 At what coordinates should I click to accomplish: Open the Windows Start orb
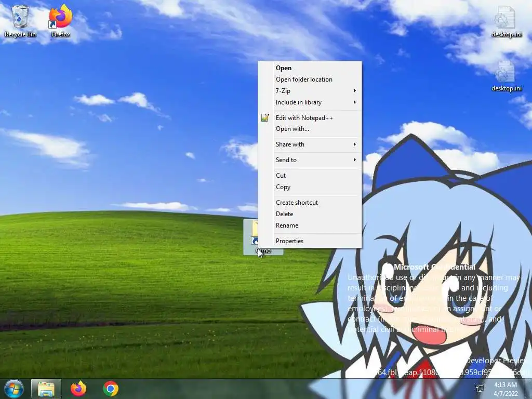click(x=14, y=389)
